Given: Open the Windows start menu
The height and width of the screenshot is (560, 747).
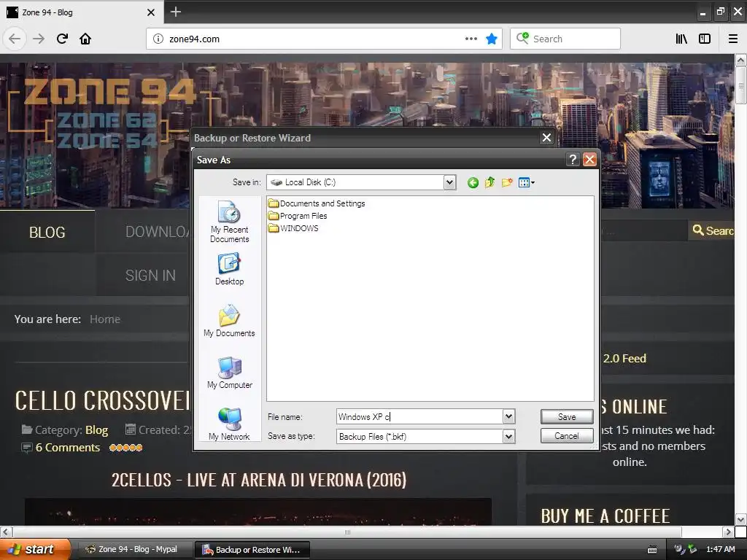Looking at the screenshot, I should click(35, 549).
